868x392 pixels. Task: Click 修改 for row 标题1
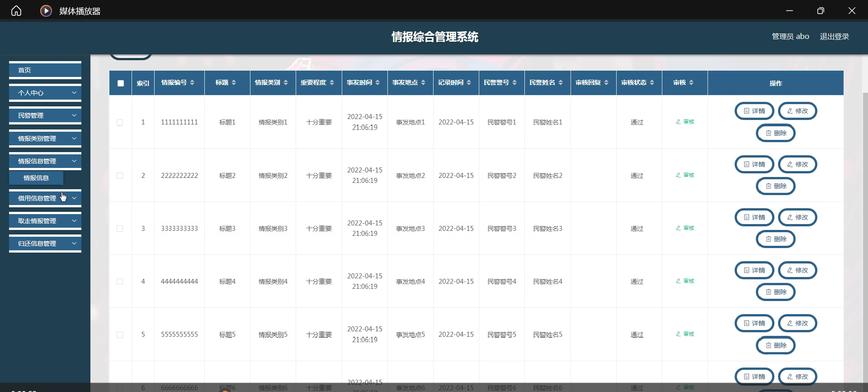797,111
